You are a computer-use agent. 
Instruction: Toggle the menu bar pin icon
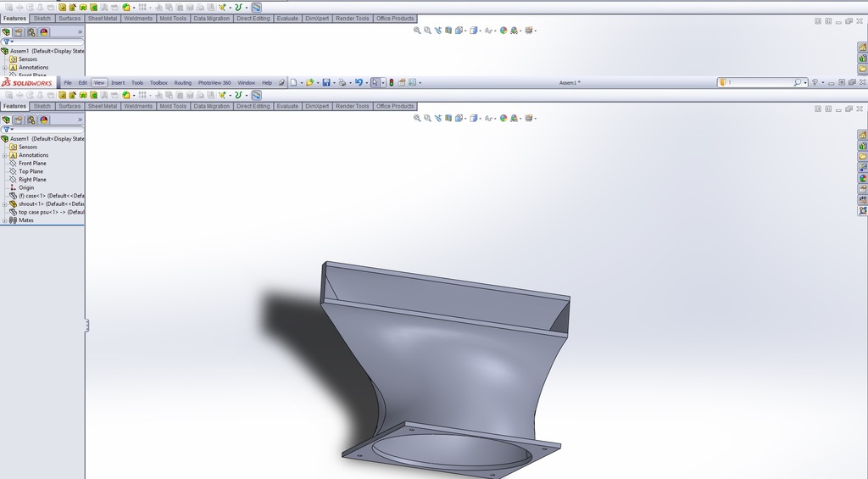point(281,82)
